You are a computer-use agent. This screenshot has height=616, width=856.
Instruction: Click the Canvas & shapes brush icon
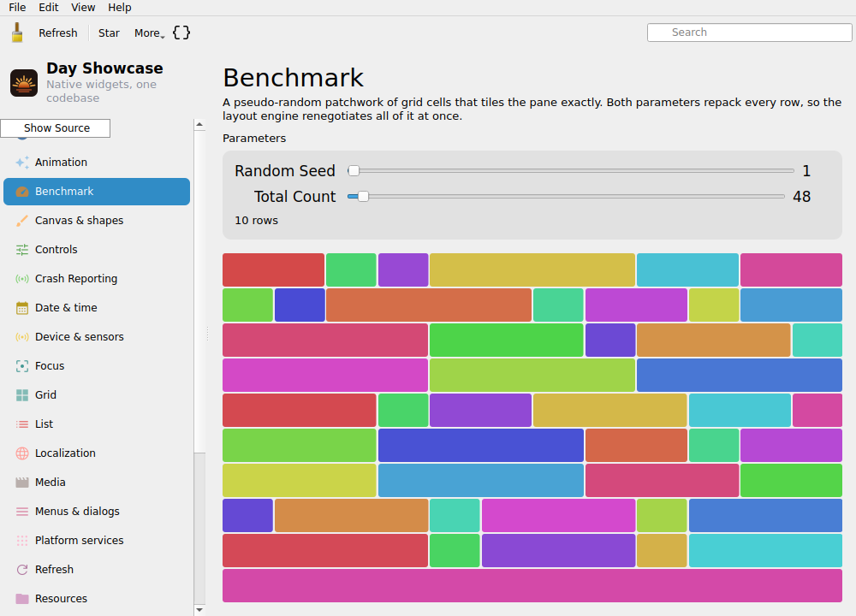click(22, 221)
